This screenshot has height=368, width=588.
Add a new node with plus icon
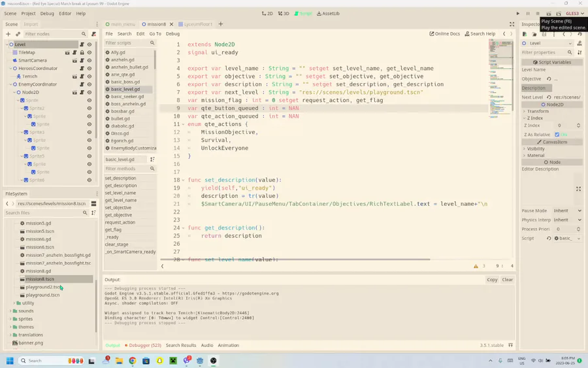tap(8, 34)
